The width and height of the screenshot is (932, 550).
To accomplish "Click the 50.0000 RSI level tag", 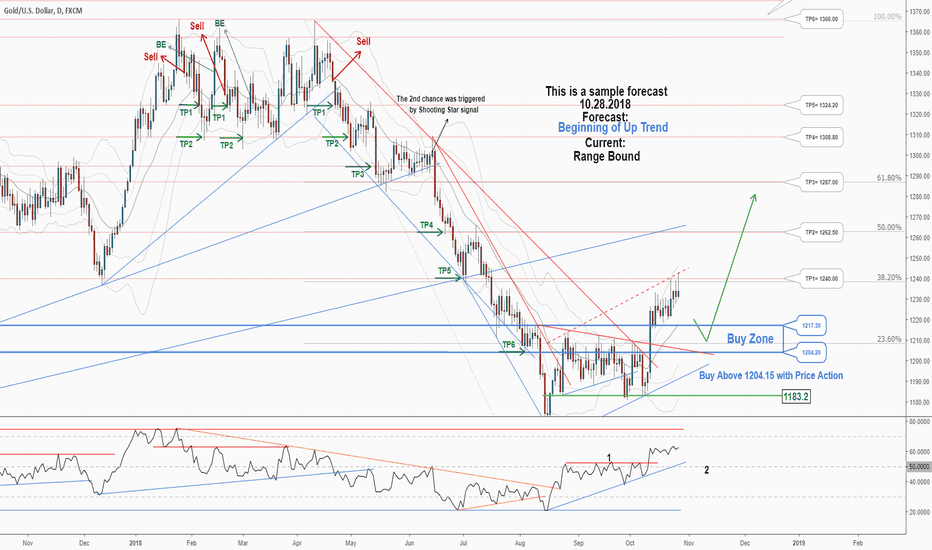I will tap(919, 467).
